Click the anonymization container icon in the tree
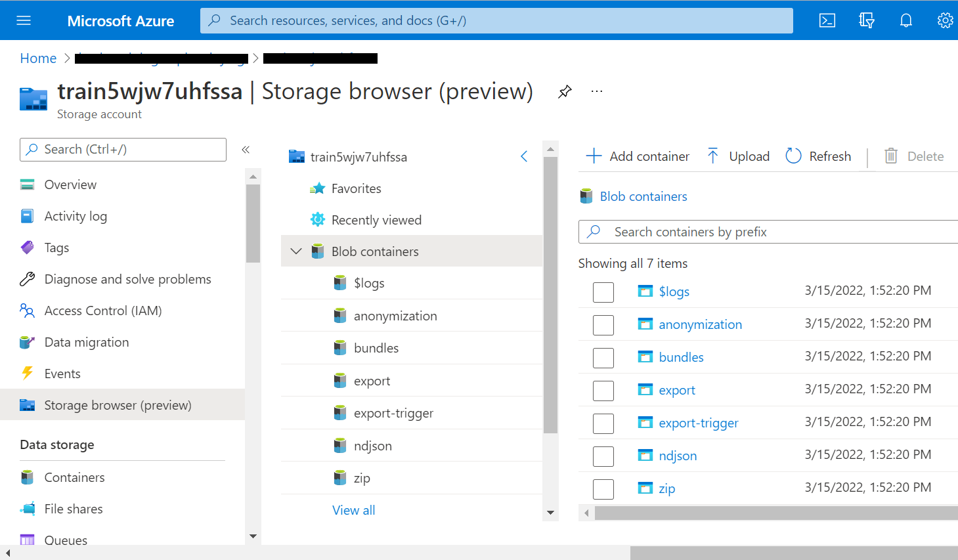The width and height of the screenshot is (958, 560). 340,316
